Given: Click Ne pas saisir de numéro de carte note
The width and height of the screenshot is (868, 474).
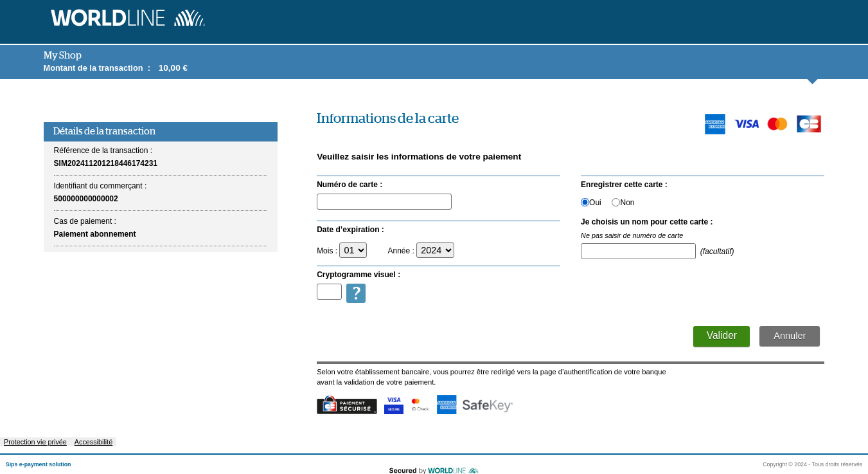Looking at the screenshot, I should tap(632, 235).
